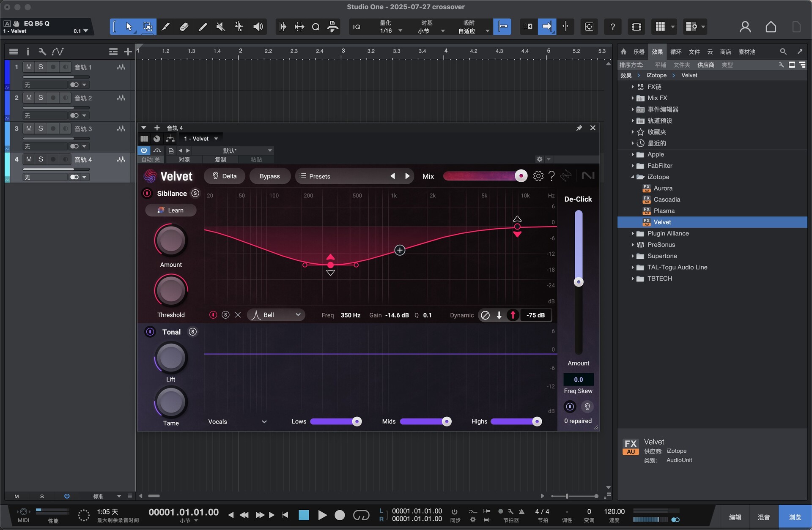Select the Eraser tool in toolbar

point(184,27)
